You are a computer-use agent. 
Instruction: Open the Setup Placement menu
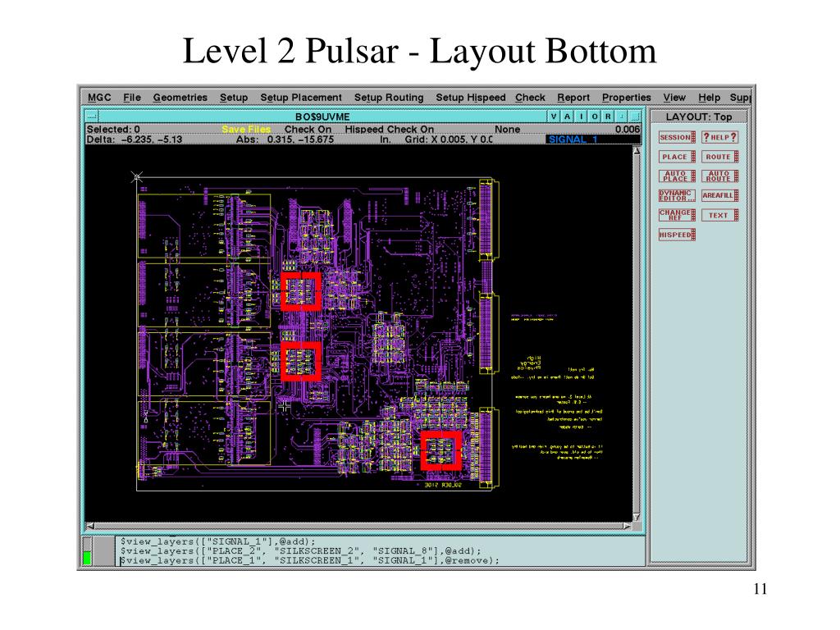[301, 98]
